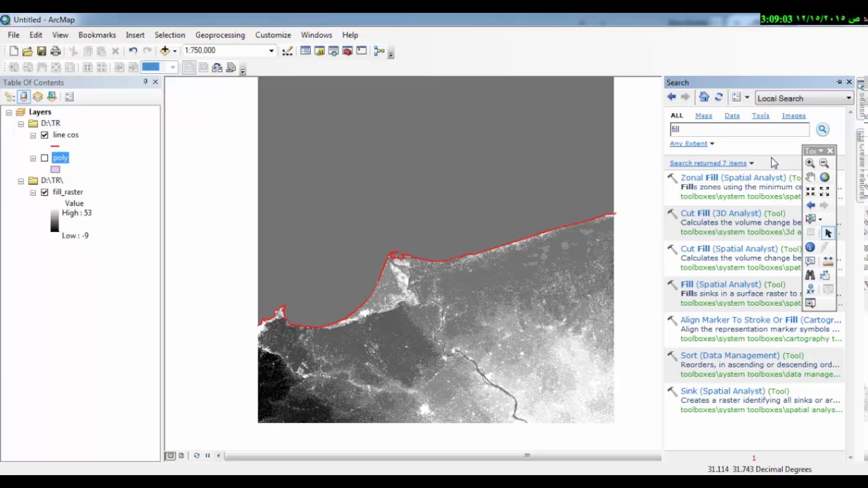Screen dimensions: 868x488
Task: Choose the Select Elements arrow tool
Action: (x=828, y=233)
